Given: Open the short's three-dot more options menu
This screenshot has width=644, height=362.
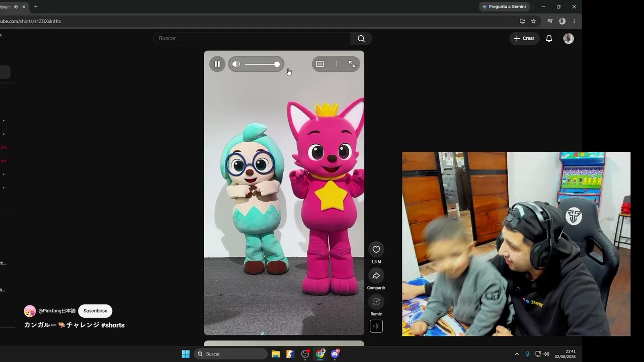Looking at the screenshot, I should click(336, 64).
